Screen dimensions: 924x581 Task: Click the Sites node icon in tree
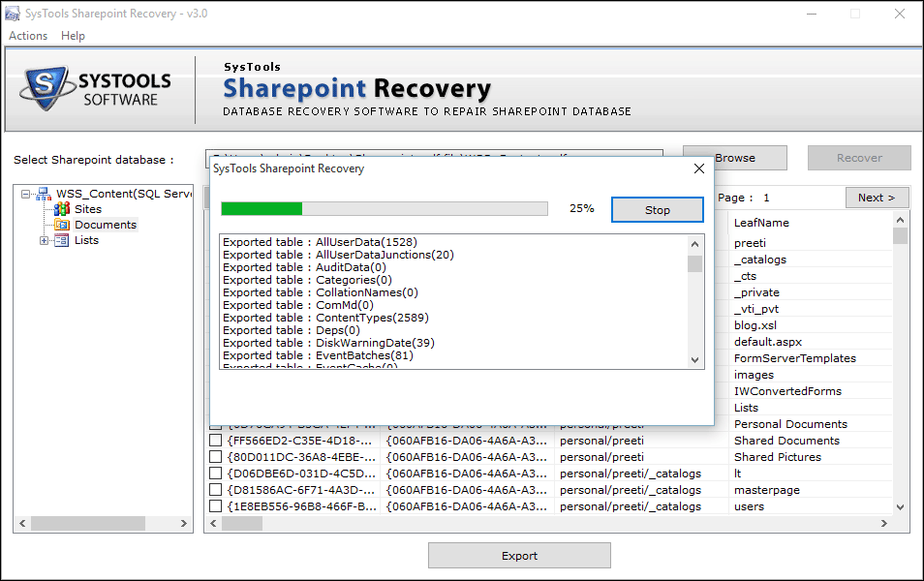point(62,209)
